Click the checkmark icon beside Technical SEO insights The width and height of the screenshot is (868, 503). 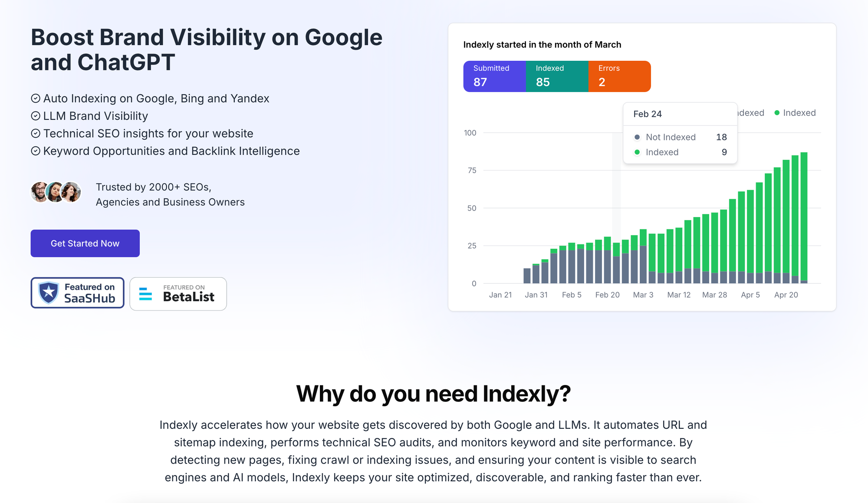point(36,134)
